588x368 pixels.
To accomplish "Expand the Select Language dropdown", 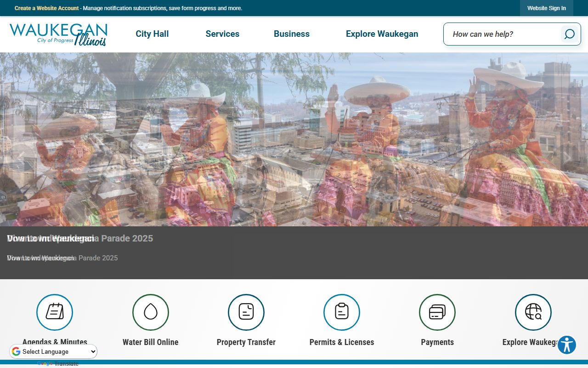I will point(53,351).
